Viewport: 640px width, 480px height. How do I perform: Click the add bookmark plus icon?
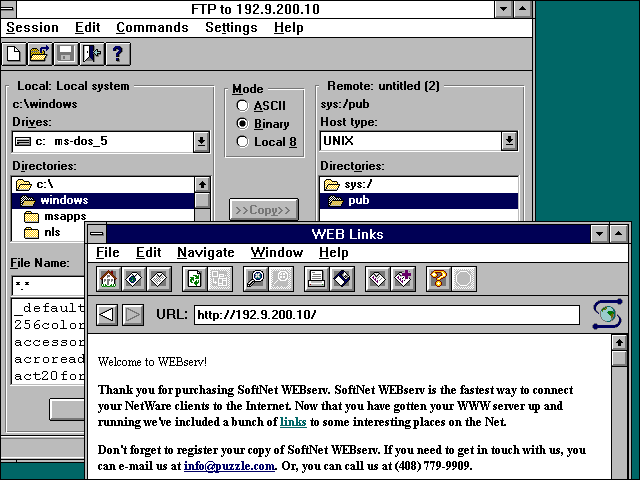pyautogui.click(x=403, y=279)
